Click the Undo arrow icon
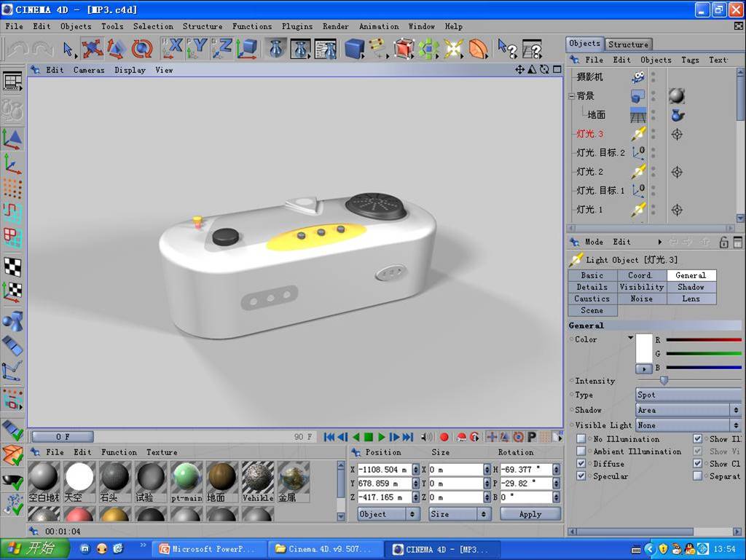Viewport: 746px width, 560px height. pyautogui.click(x=18, y=49)
